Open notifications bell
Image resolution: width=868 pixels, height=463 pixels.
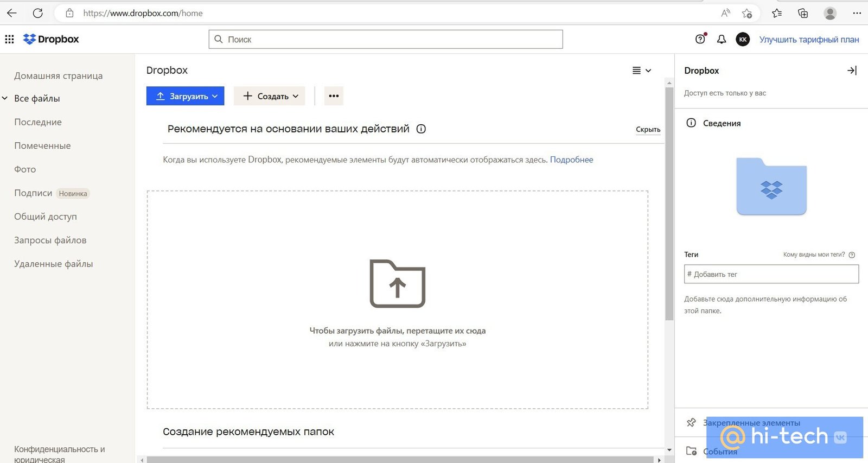[722, 39]
